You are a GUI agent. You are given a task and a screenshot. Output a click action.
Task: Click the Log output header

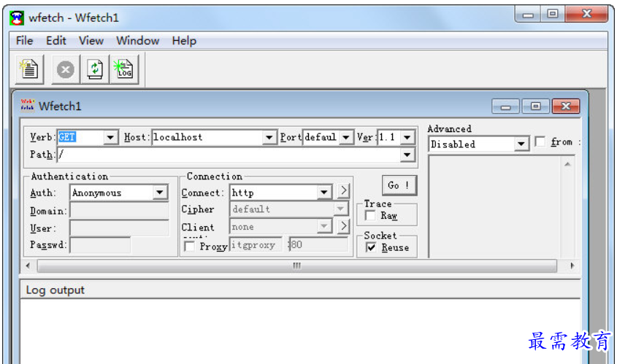300,290
